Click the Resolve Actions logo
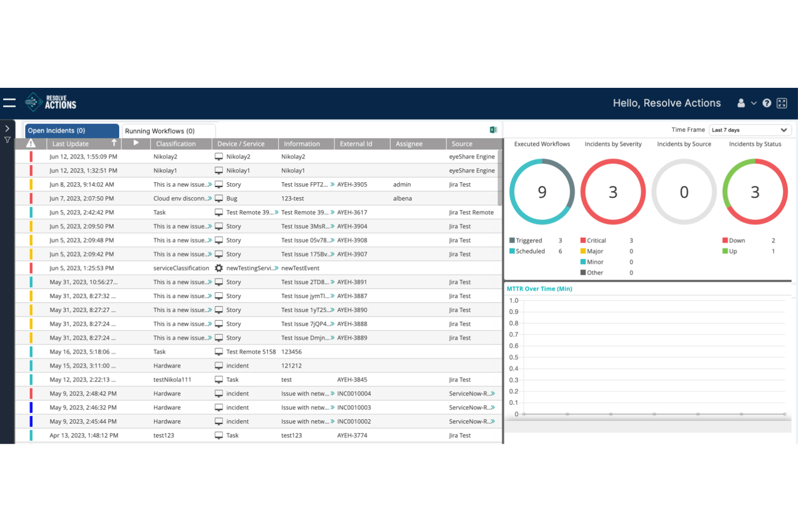The image size is (798, 532). pos(51,102)
